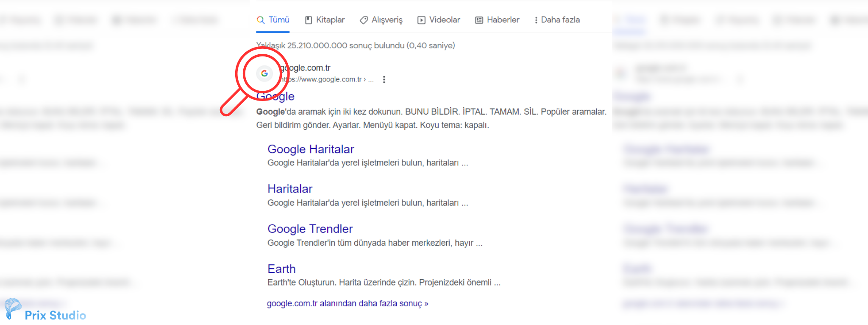Image resolution: width=868 pixels, height=325 pixels.
Task: Click the Google favicon of the first result
Action: coord(264,73)
